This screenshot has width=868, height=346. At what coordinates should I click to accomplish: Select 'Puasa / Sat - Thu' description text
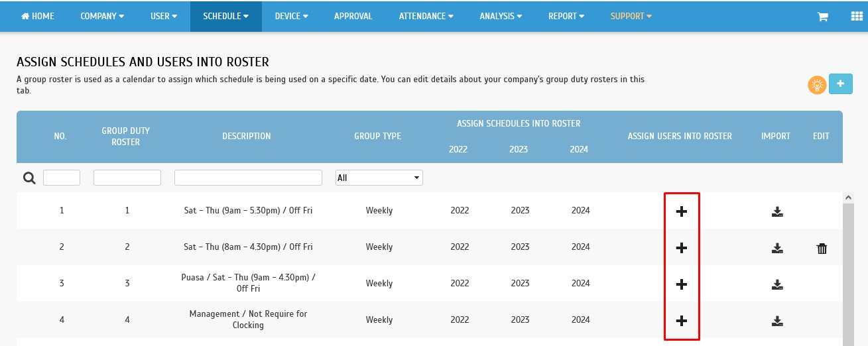pos(248,284)
